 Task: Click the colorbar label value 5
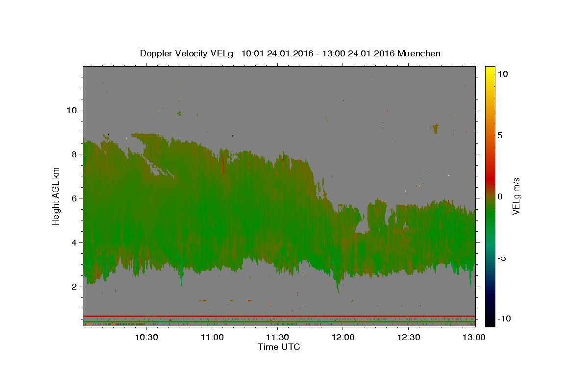[x=500, y=135]
